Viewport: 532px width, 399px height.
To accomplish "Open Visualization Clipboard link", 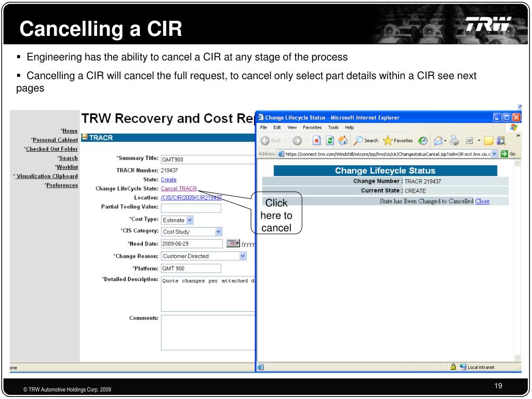I will tap(47, 176).
